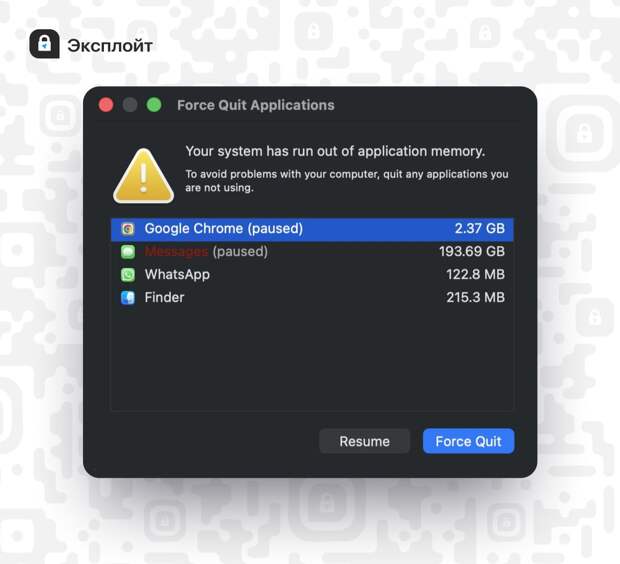
Task: Click the 2.37 GB memory value
Action: pos(480,229)
